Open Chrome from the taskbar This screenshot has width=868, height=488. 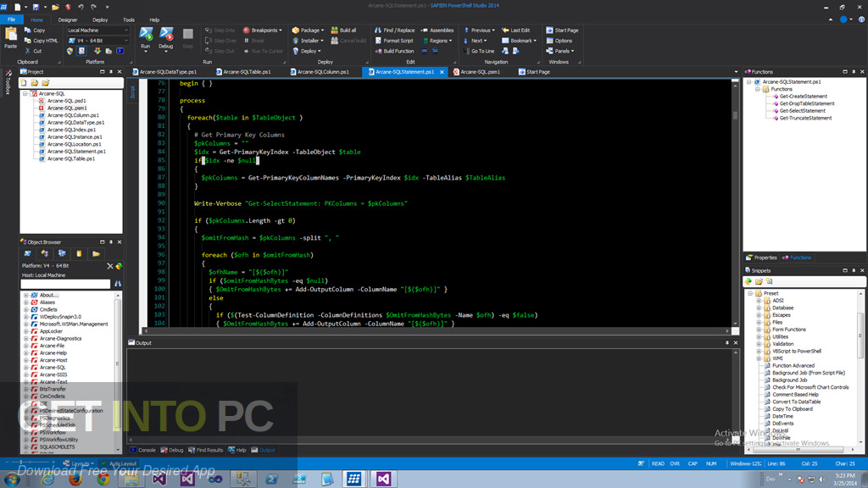(x=103, y=479)
